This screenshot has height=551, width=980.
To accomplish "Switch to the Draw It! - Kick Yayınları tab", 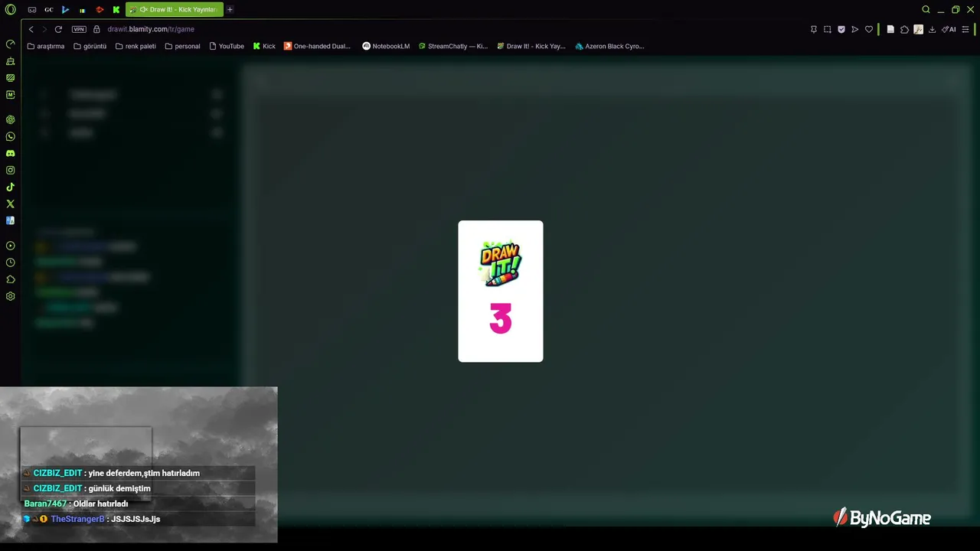I will (175, 10).
